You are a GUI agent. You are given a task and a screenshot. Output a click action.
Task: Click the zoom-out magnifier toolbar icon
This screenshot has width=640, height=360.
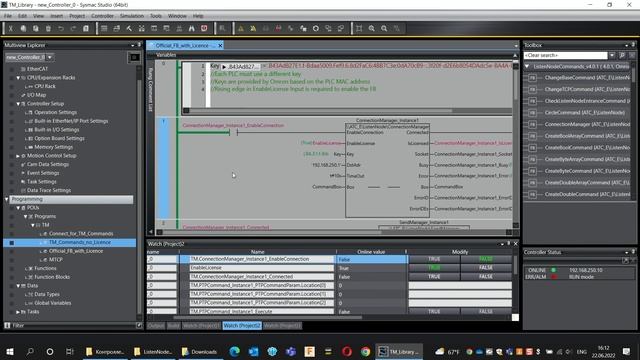384,29
